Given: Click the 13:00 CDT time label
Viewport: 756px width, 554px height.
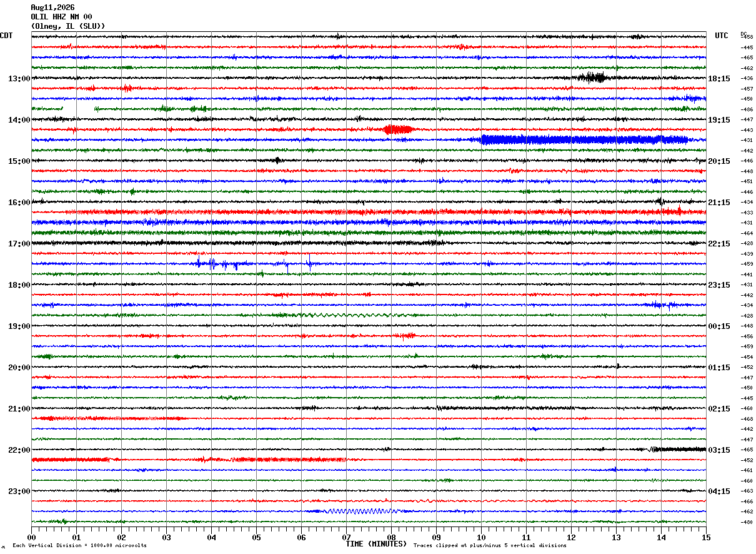Looking at the screenshot, I should coord(19,79).
